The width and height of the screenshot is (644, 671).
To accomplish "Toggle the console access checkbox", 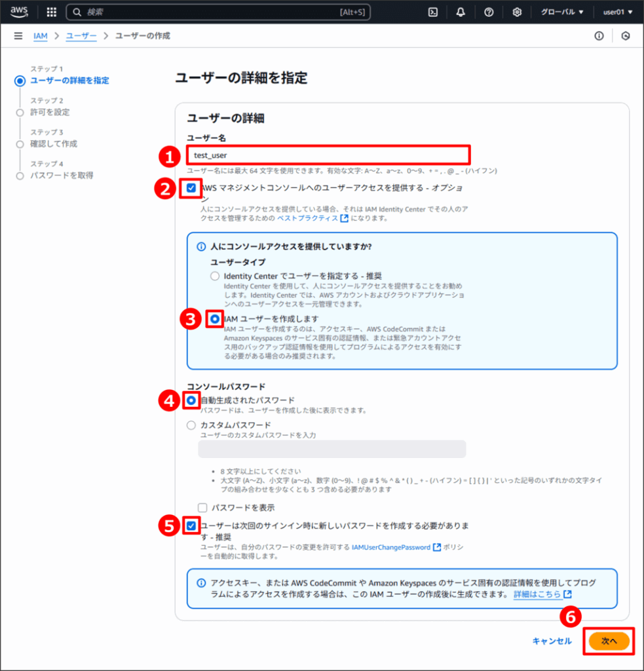I will [191, 188].
